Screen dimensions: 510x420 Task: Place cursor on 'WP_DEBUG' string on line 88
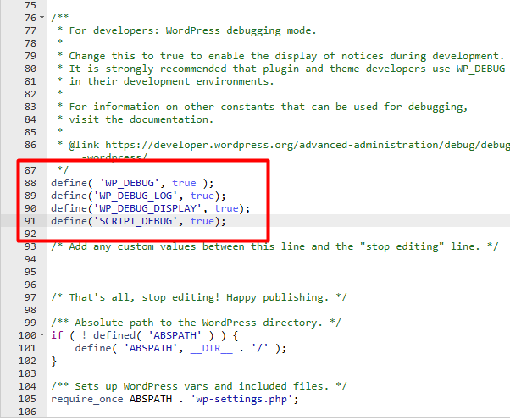pos(137,183)
